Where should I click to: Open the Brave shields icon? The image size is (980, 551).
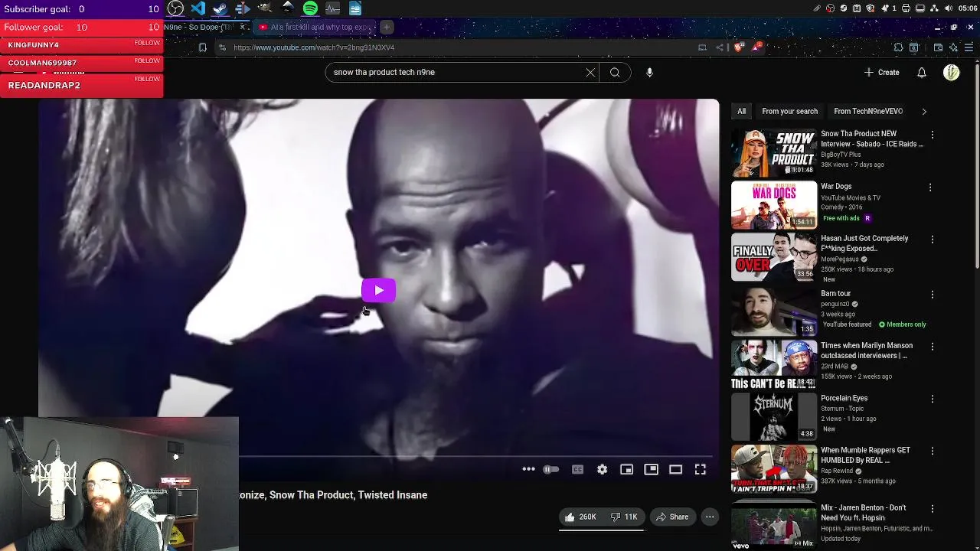(738, 47)
